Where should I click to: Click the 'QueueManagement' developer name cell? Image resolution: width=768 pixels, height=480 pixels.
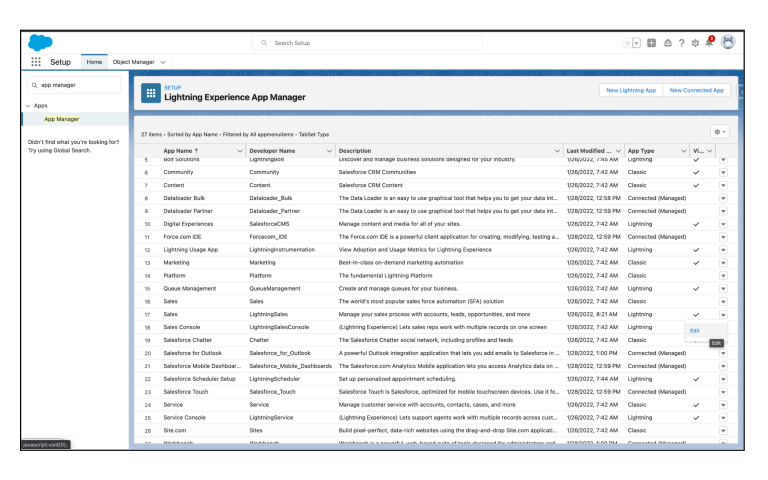pyautogui.click(x=275, y=288)
